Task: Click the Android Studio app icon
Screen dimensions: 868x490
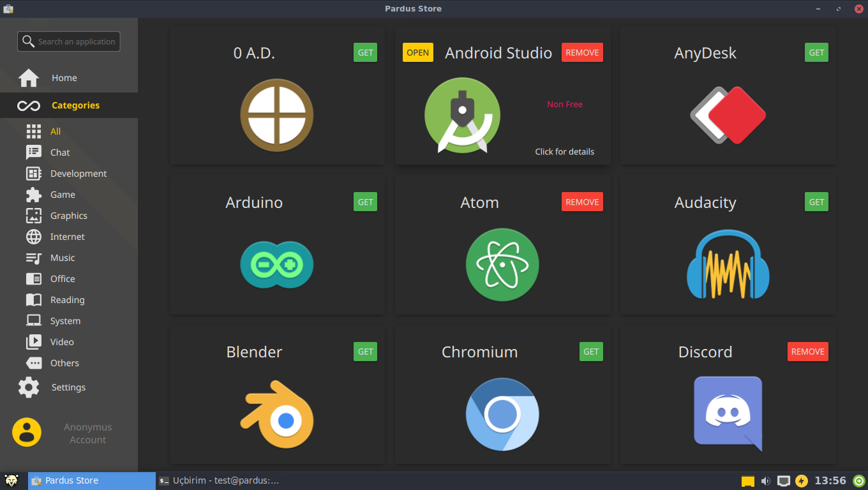Action: [463, 115]
